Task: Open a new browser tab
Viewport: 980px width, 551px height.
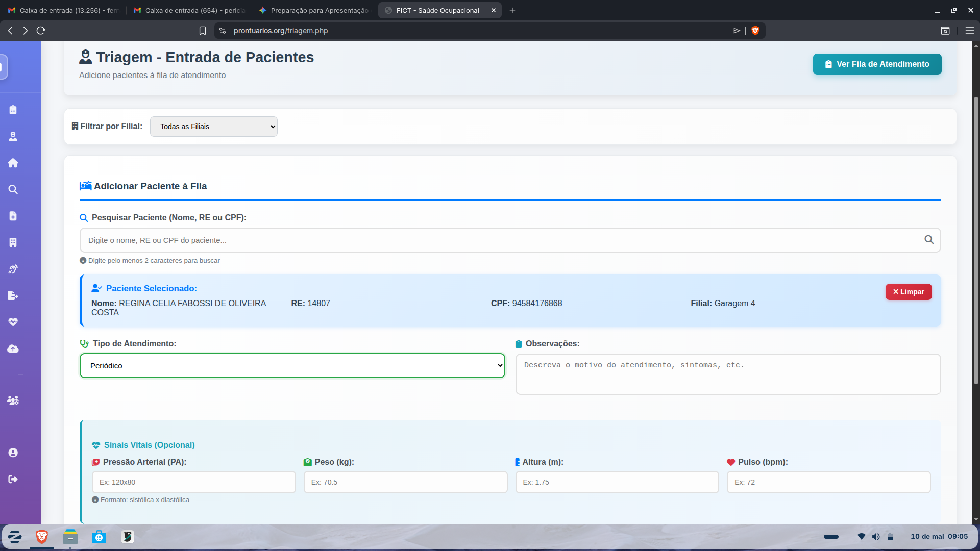Action: 512,10
